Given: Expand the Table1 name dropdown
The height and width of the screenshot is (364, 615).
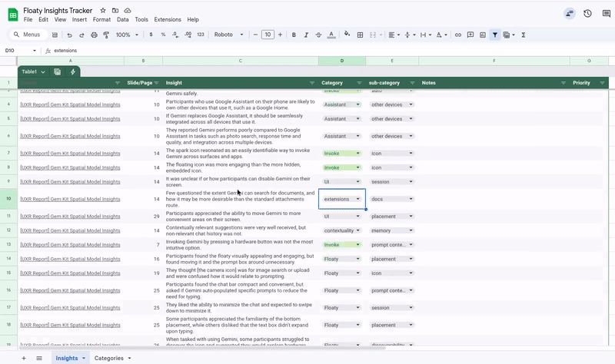Looking at the screenshot, I should [x=43, y=71].
